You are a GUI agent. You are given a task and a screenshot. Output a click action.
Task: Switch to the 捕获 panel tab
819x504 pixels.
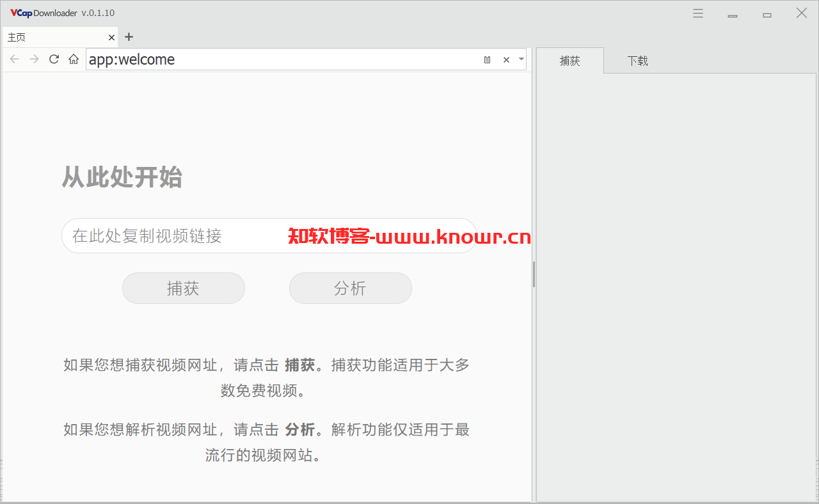pos(569,61)
